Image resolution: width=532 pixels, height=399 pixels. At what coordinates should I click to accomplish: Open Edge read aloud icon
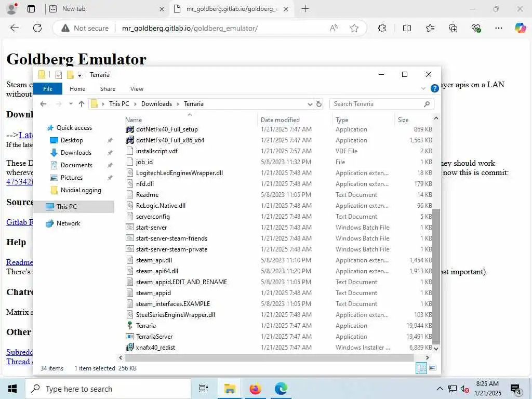[334, 28]
